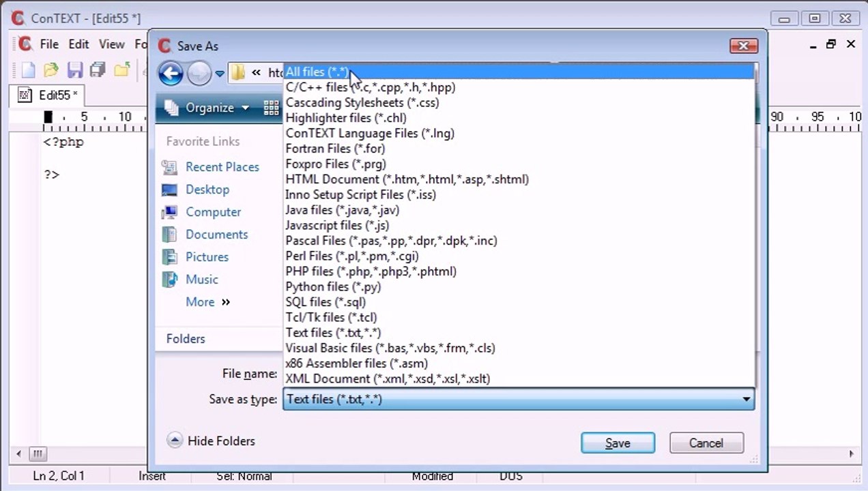Open the View menu
This screenshot has width=868, height=491.
(112, 44)
